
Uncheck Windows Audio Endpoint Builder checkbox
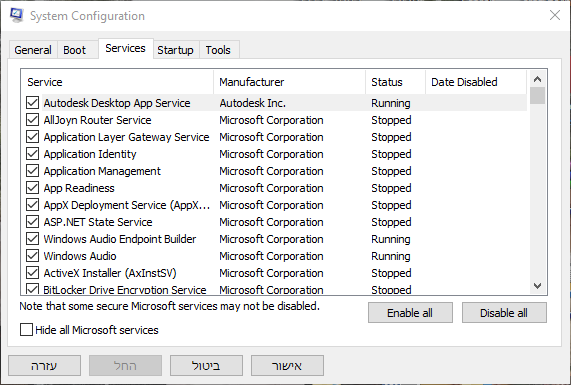[x=32, y=239]
